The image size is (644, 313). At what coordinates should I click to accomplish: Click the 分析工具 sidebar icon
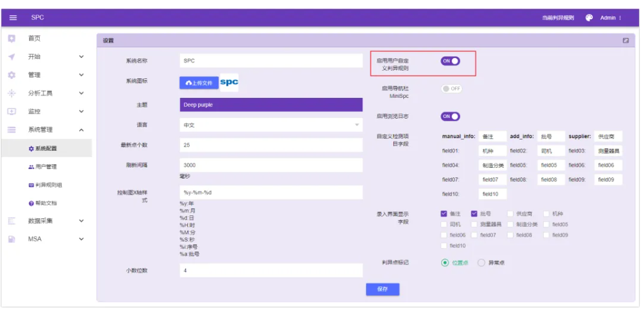pyautogui.click(x=11, y=93)
